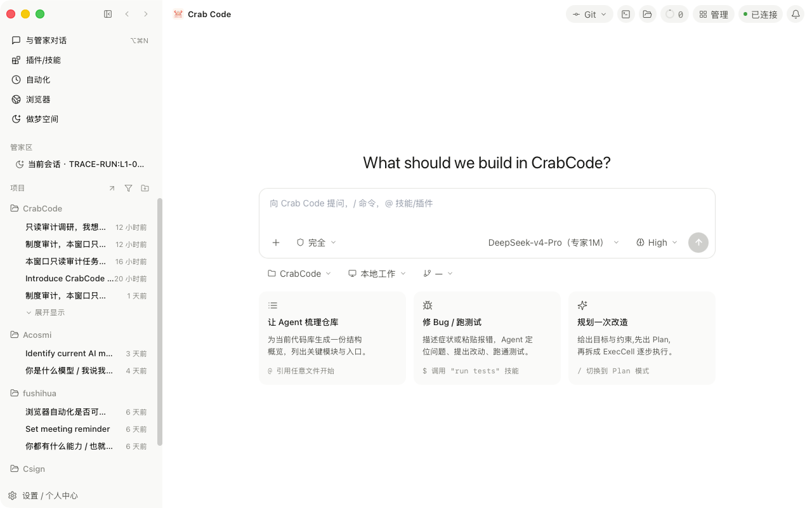Expand 展开显示 in CrabCode project
Image resolution: width=812 pixels, height=508 pixels.
(x=45, y=312)
